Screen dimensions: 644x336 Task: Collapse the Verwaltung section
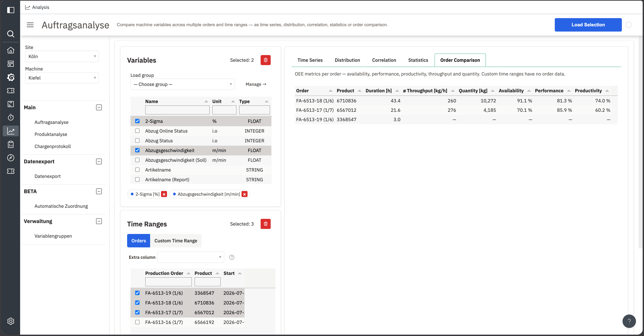(99, 221)
